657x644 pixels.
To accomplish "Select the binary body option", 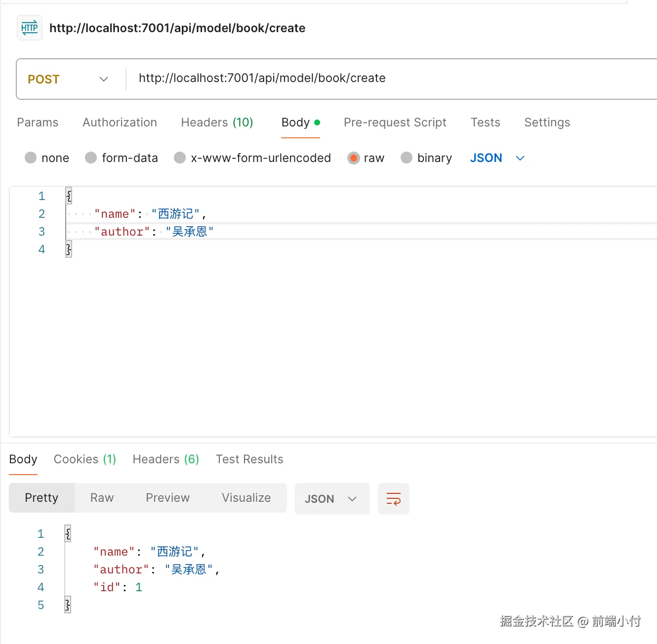I will pos(407,158).
